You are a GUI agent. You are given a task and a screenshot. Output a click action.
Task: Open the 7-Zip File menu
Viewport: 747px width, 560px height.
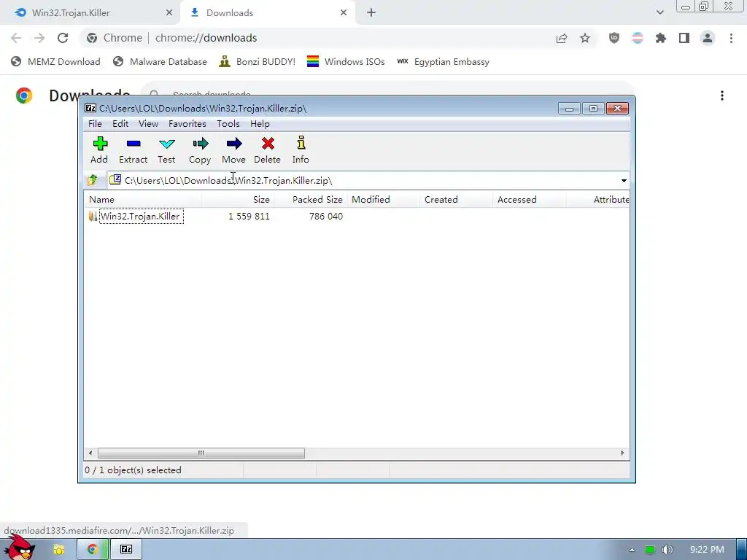95,124
